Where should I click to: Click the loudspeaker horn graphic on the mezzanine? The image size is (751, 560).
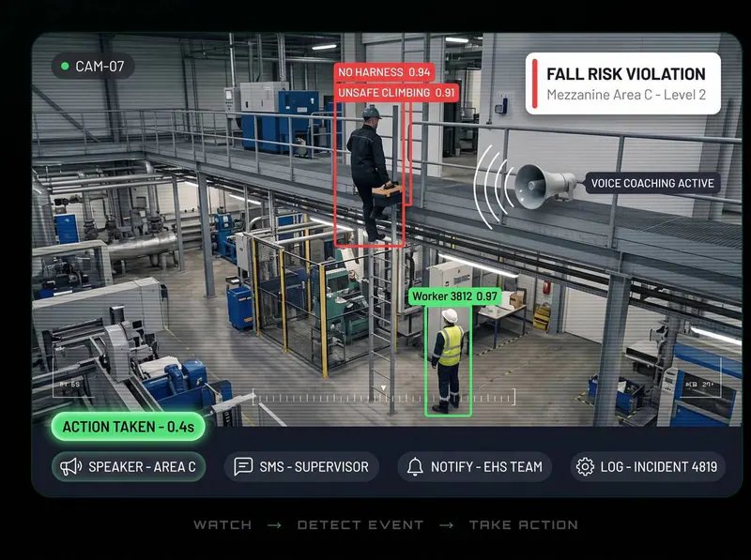[x=546, y=187]
